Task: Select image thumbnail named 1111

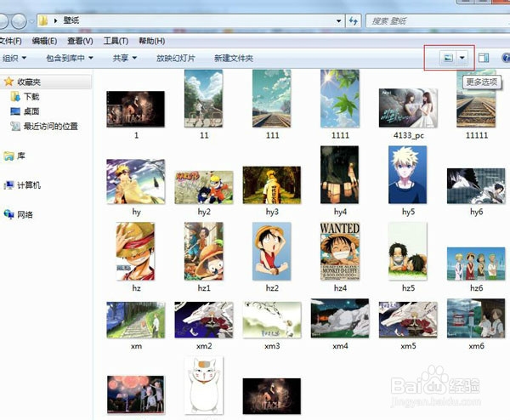Action: 340,99
